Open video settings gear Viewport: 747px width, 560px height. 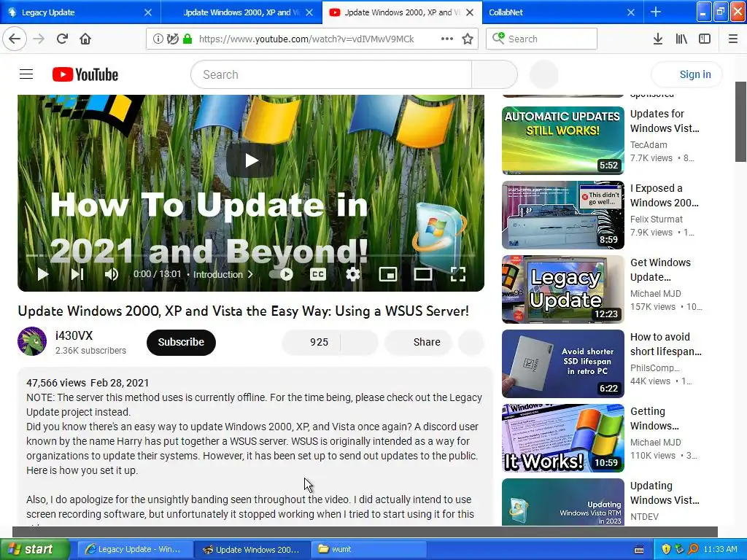[352, 274]
